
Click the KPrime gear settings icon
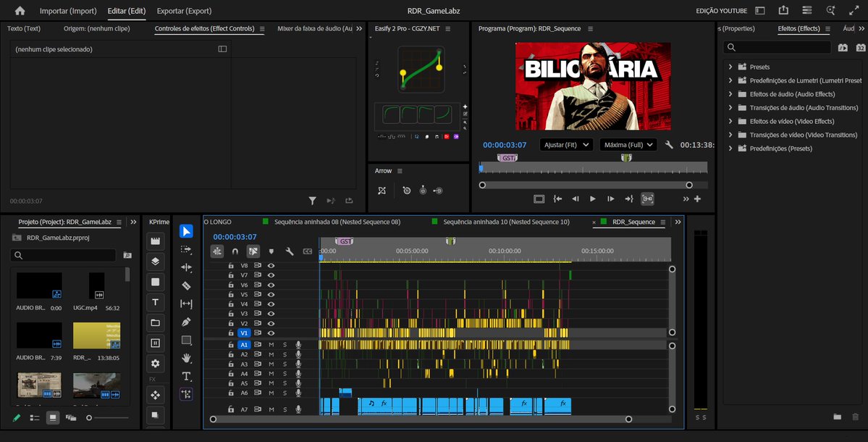tap(156, 363)
